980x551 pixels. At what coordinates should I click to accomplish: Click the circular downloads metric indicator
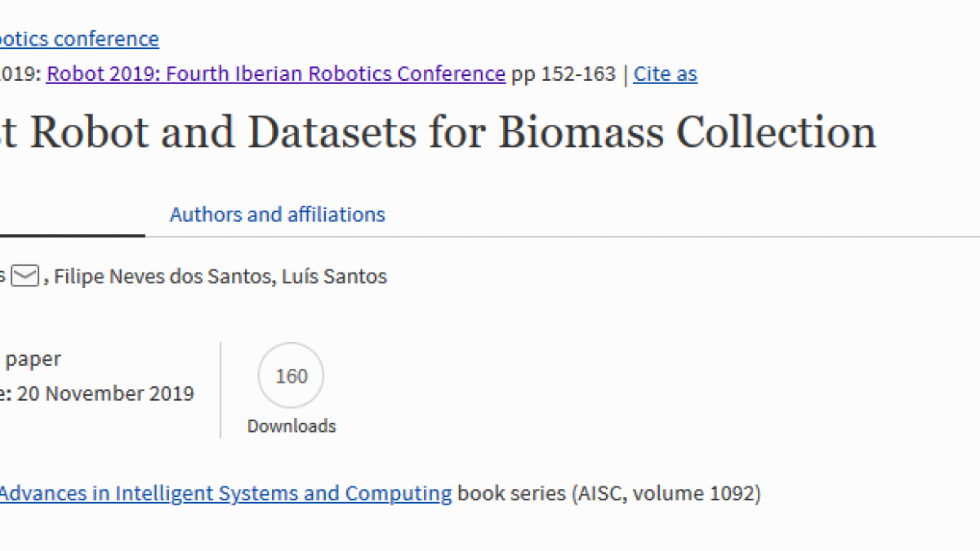(x=291, y=375)
